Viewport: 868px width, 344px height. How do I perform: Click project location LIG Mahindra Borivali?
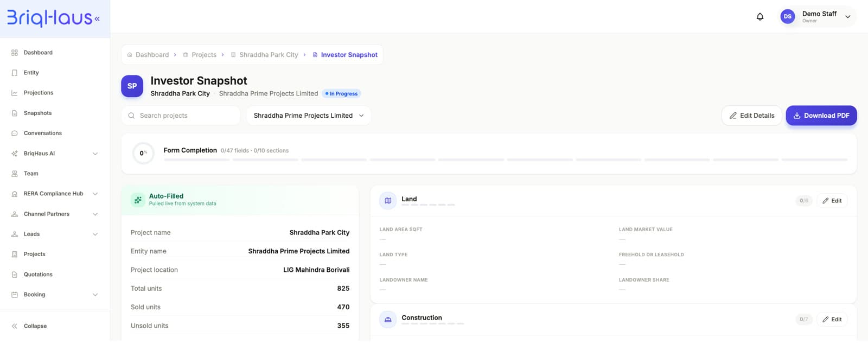(316, 270)
